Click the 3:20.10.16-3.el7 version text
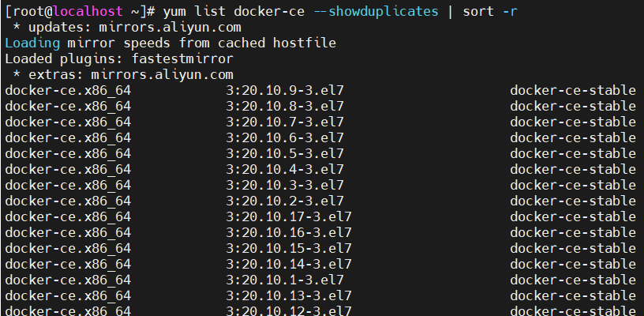 (289, 232)
